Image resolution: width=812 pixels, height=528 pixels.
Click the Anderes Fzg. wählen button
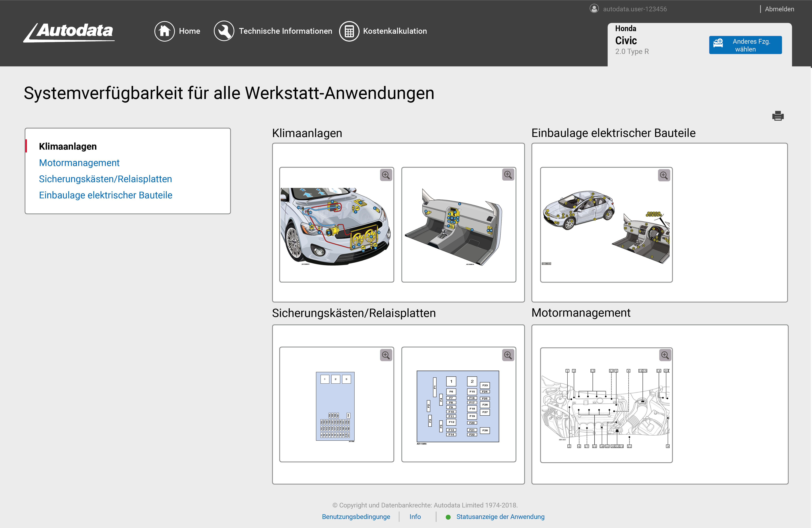click(745, 45)
